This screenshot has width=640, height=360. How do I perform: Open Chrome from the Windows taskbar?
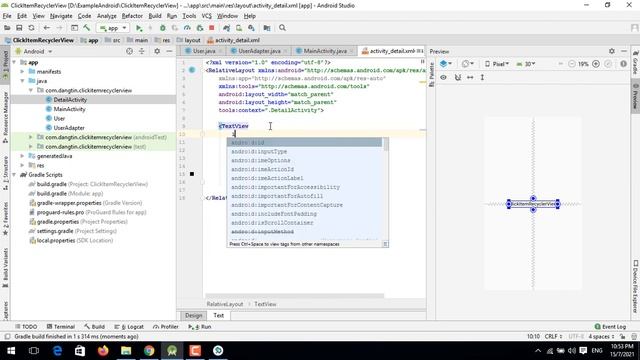(x=149, y=351)
